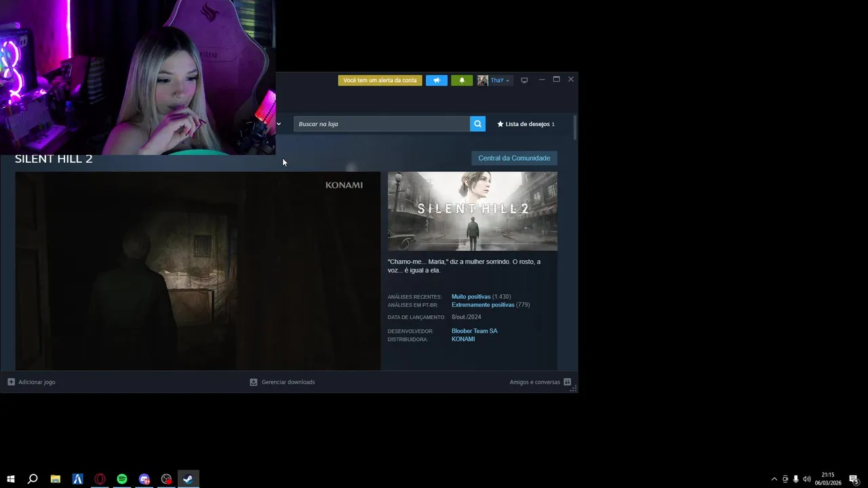Expand the chevron beside the search box
This screenshot has height=488, width=868.
279,124
